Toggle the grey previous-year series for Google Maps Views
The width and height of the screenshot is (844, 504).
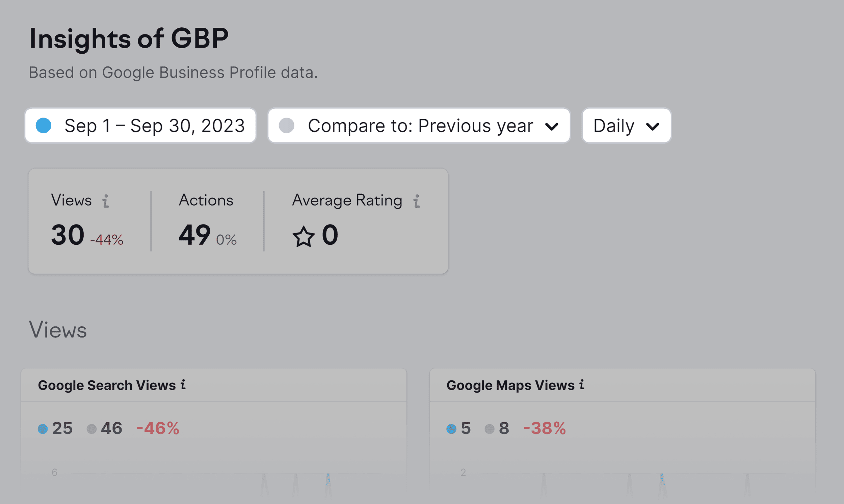coord(490,429)
